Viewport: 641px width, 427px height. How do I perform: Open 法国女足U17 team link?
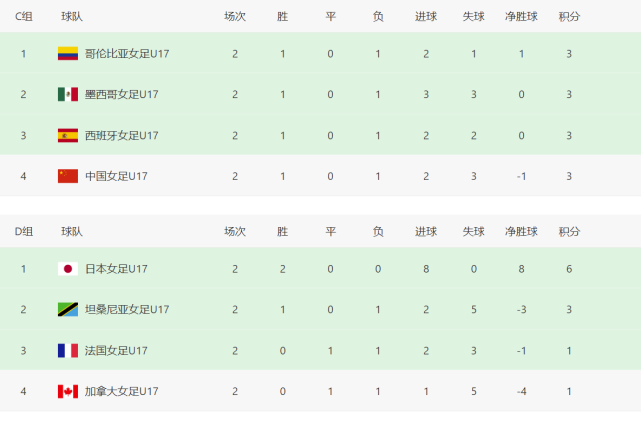(116, 351)
